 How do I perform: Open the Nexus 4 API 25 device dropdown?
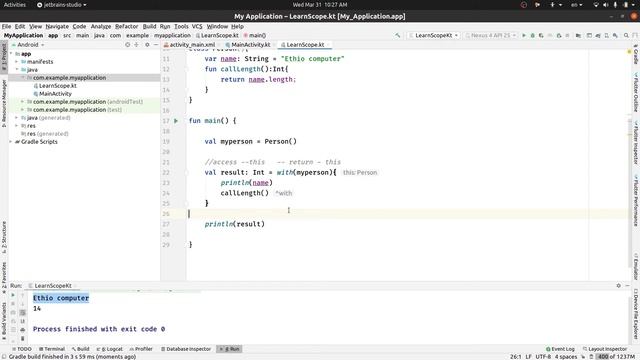point(491,36)
